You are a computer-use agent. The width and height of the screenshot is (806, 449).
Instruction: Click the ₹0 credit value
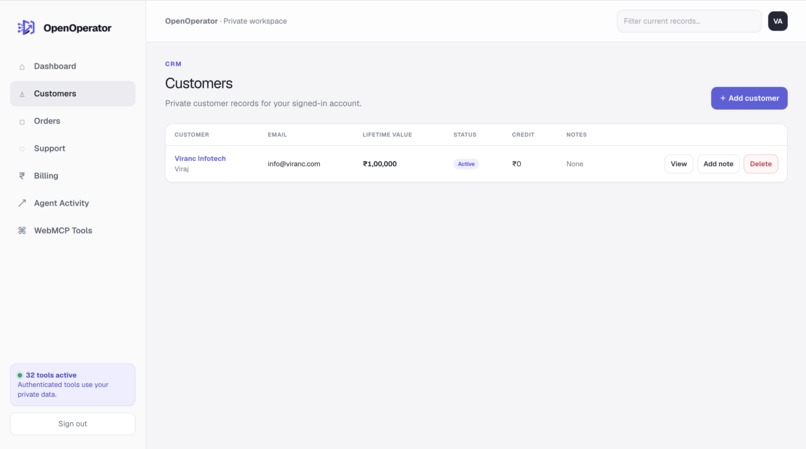click(x=517, y=164)
